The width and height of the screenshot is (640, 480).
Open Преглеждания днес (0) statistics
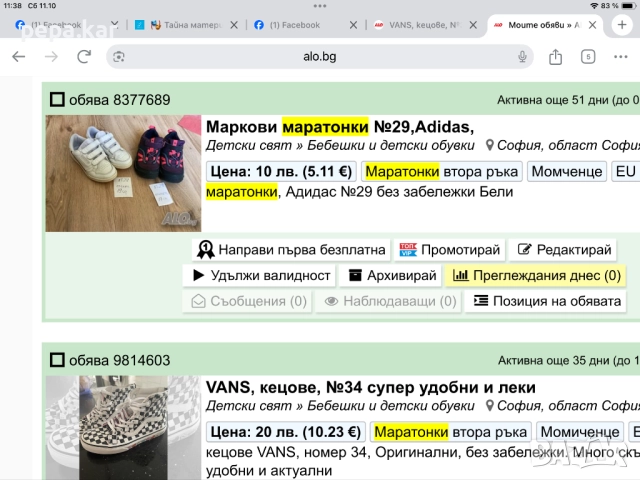point(536,276)
